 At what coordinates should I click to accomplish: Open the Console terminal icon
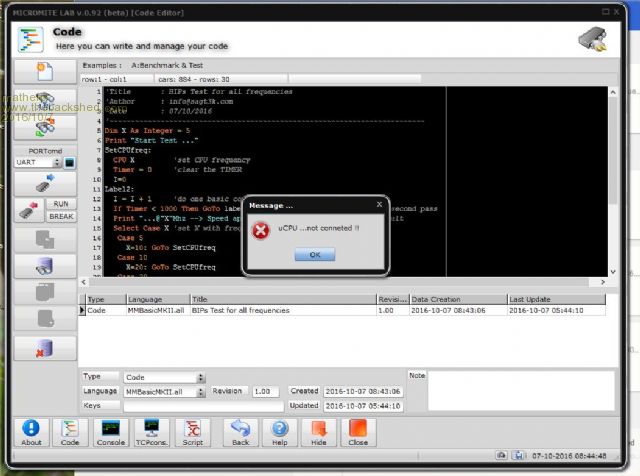click(x=109, y=432)
